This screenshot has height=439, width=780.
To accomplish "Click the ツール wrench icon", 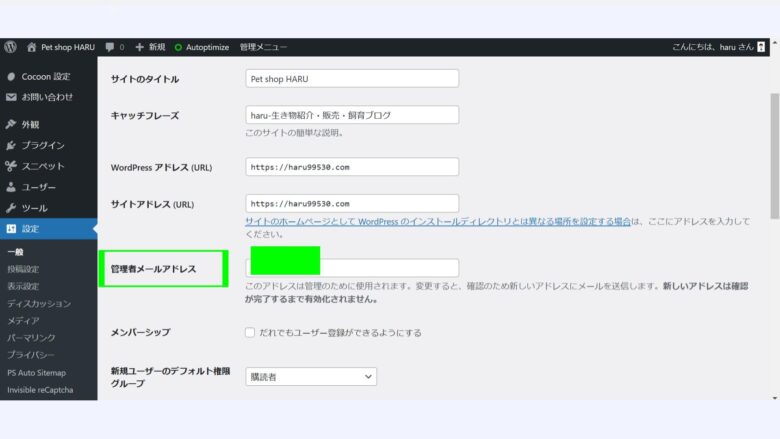I will click(11, 208).
